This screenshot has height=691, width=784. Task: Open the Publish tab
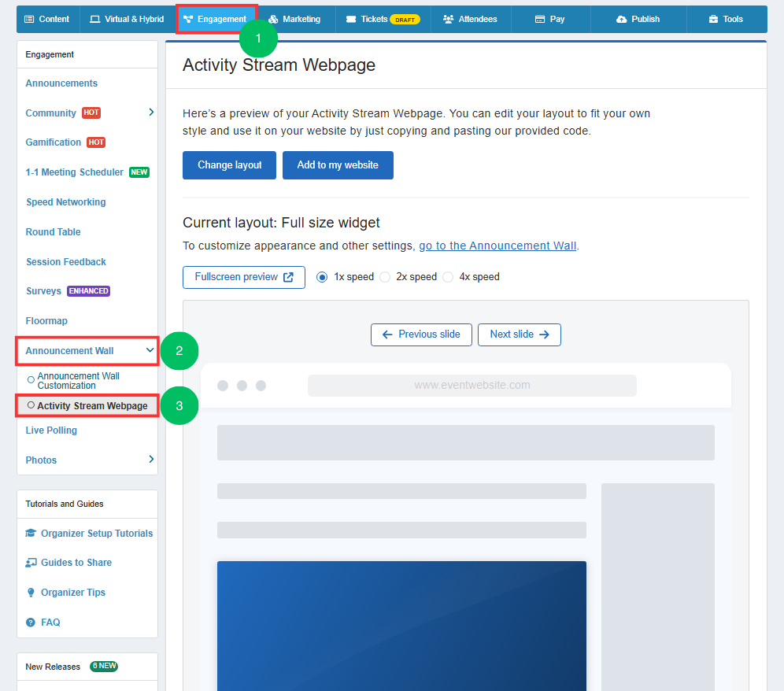click(x=638, y=19)
